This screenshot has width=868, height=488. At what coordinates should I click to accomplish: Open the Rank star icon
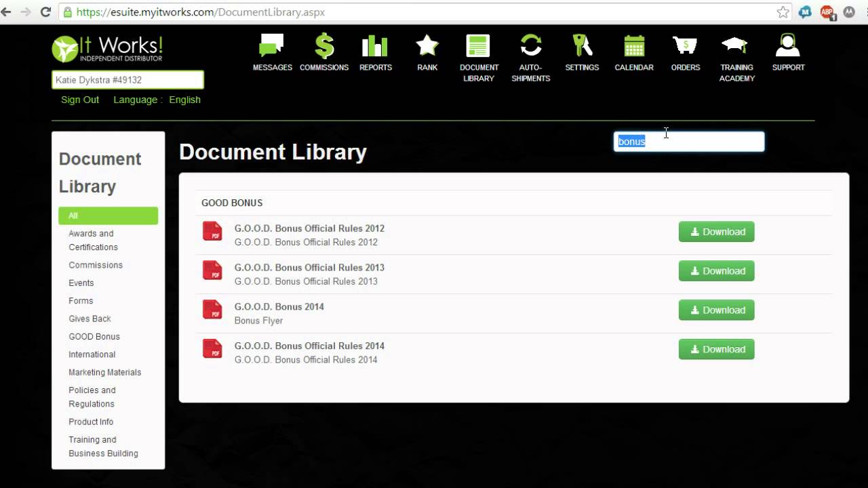427,45
